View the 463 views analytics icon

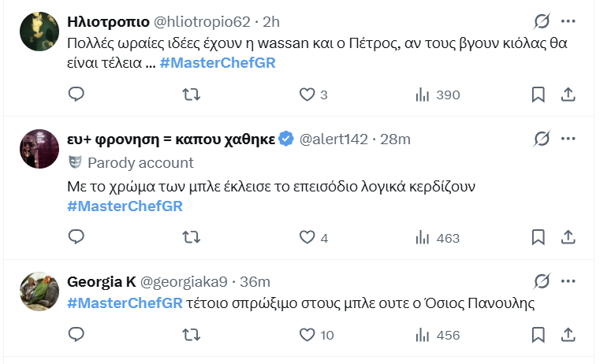(x=422, y=237)
